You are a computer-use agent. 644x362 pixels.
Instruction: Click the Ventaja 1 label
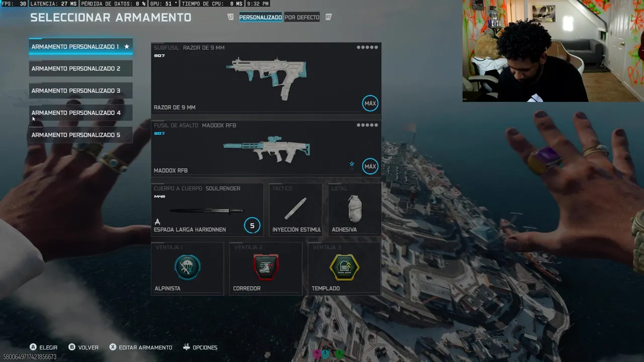coord(169,247)
